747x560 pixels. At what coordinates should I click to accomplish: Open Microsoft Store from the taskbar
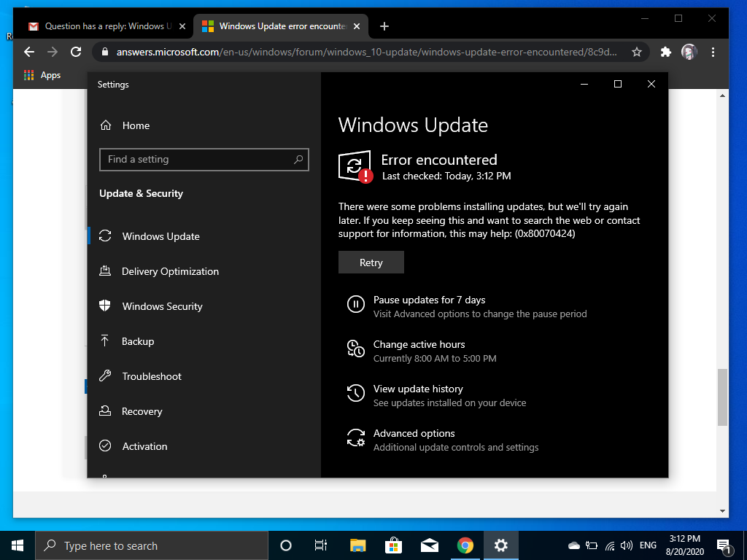(x=393, y=545)
